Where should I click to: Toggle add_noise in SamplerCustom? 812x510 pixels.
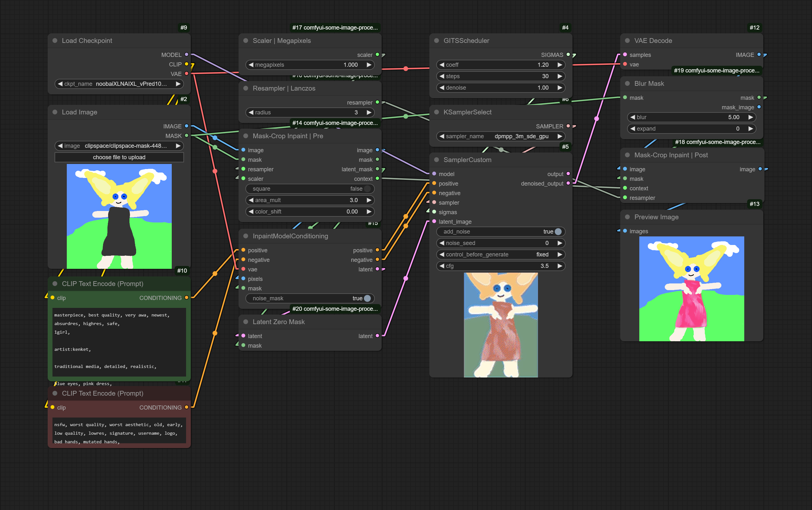click(x=501, y=231)
